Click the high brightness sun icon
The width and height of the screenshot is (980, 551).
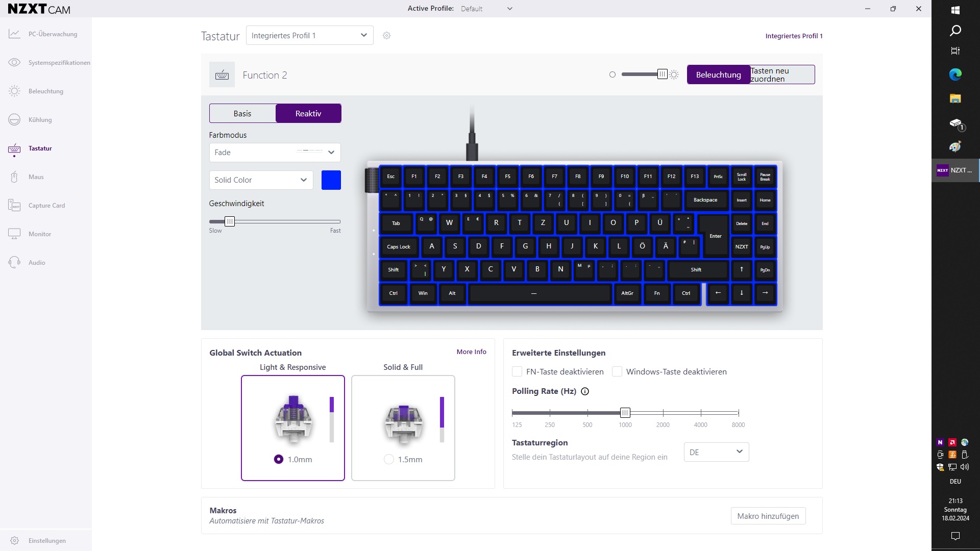pyautogui.click(x=674, y=75)
